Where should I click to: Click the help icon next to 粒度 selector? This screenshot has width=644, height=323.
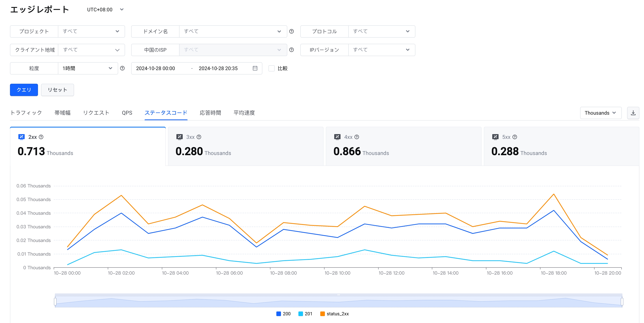point(122,68)
